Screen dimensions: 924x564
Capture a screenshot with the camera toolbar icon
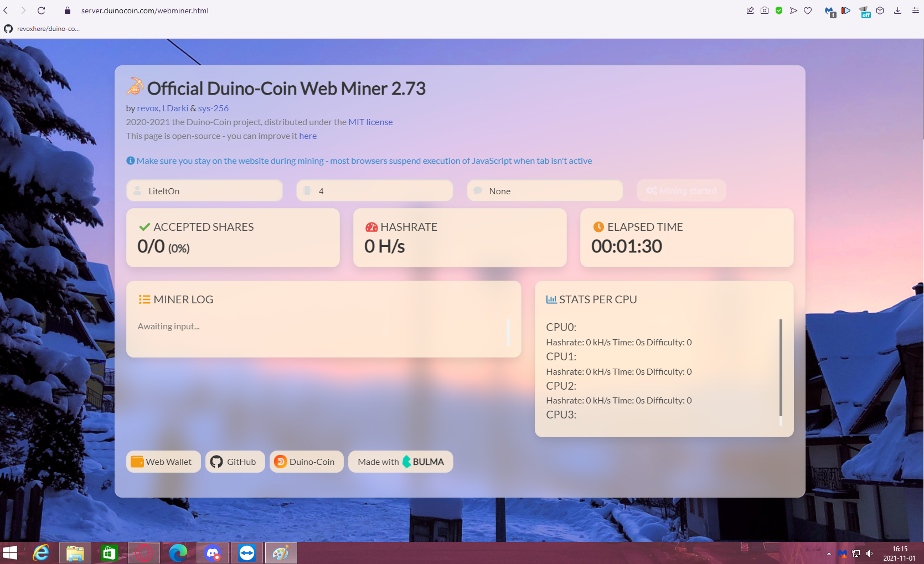765,10
